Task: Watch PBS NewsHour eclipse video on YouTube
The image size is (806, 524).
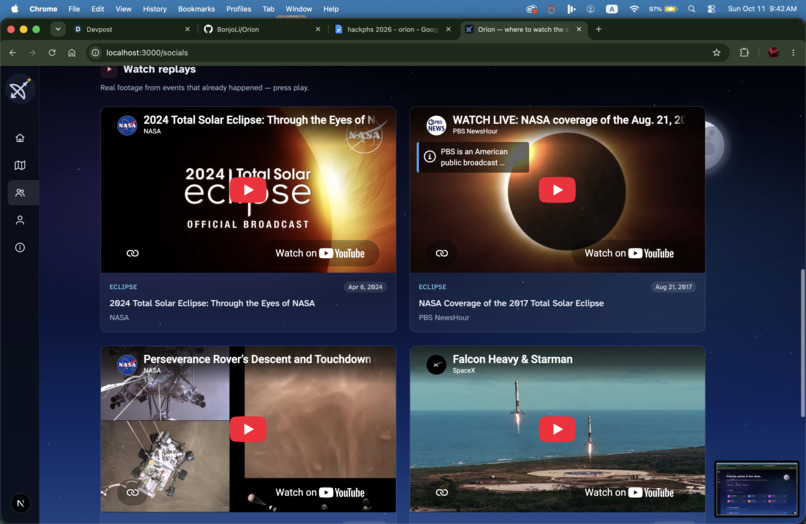Action: click(629, 253)
